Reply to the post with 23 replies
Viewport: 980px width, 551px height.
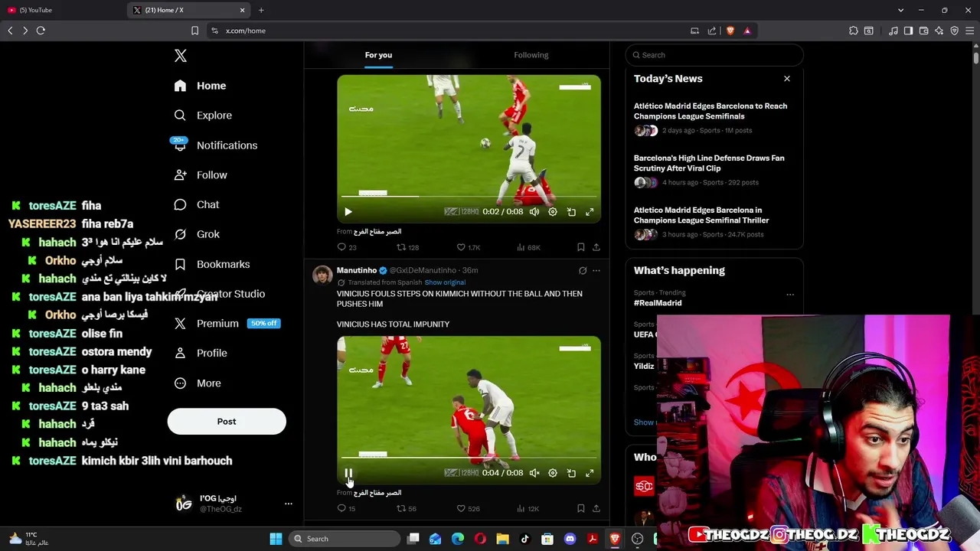pyautogui.click(x=347, y=247)
